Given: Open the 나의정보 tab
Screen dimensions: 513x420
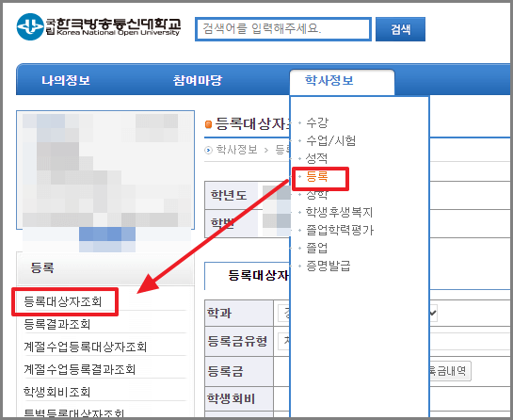Looking at the screenshot, I should point(66,80).
